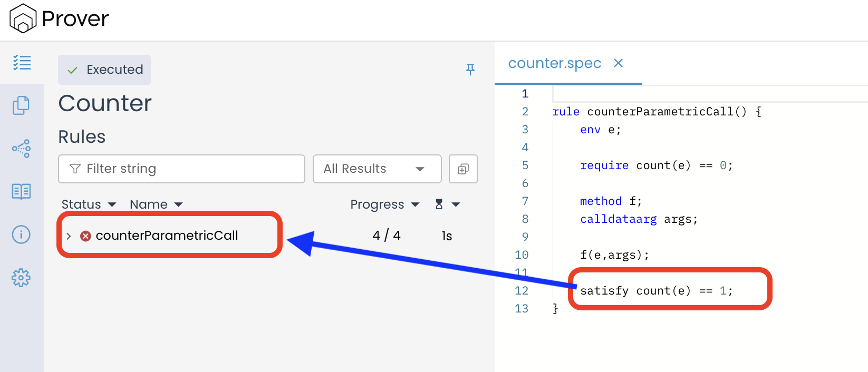Open the documentation book sidebar icon
The height and width of the screenshot is (372, 868).
point(22,191)
